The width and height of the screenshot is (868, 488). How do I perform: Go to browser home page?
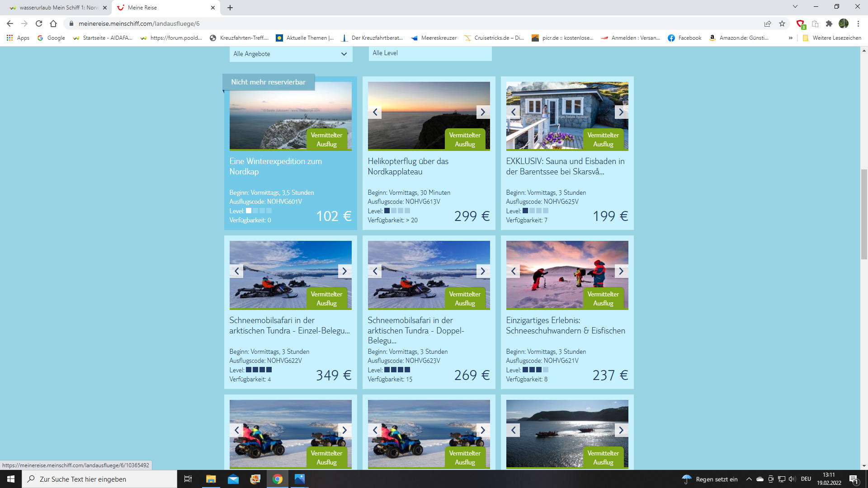point(53,23)
